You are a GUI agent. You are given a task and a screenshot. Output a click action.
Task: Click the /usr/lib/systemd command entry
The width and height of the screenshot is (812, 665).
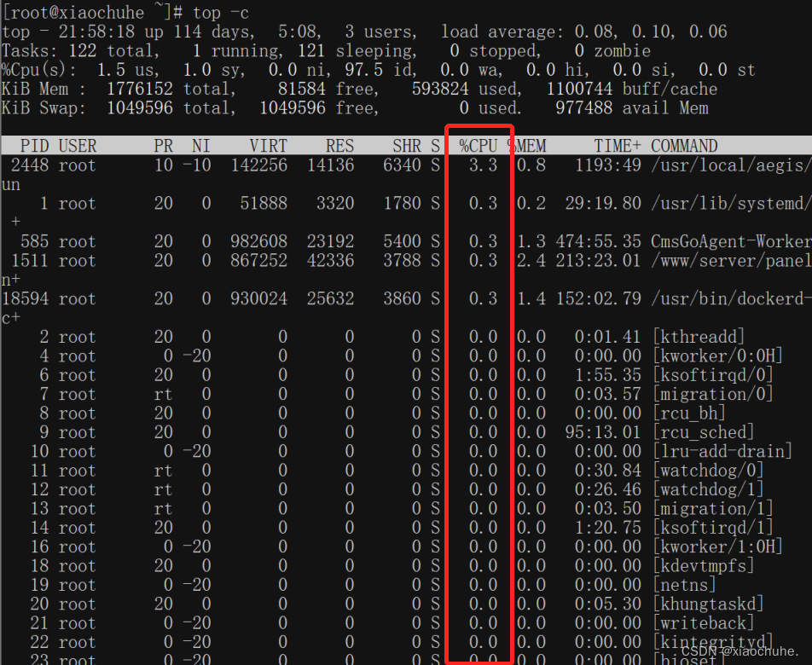[731, 204]
